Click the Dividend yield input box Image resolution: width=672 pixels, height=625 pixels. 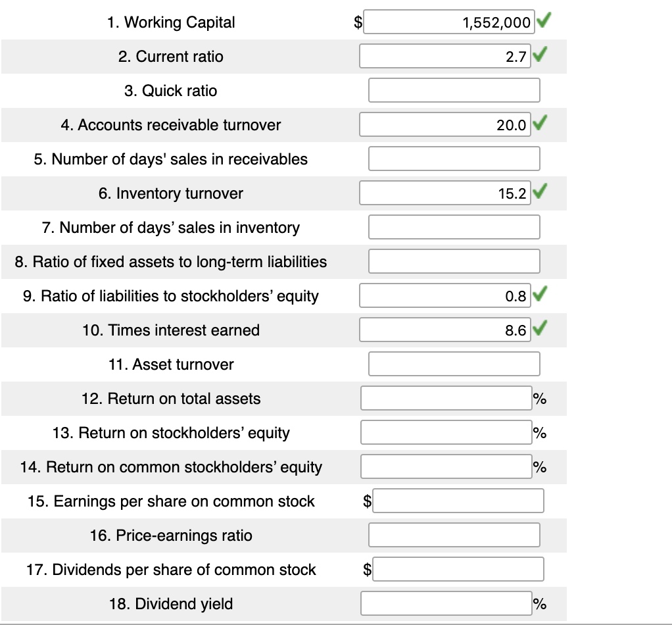point(445,603)
